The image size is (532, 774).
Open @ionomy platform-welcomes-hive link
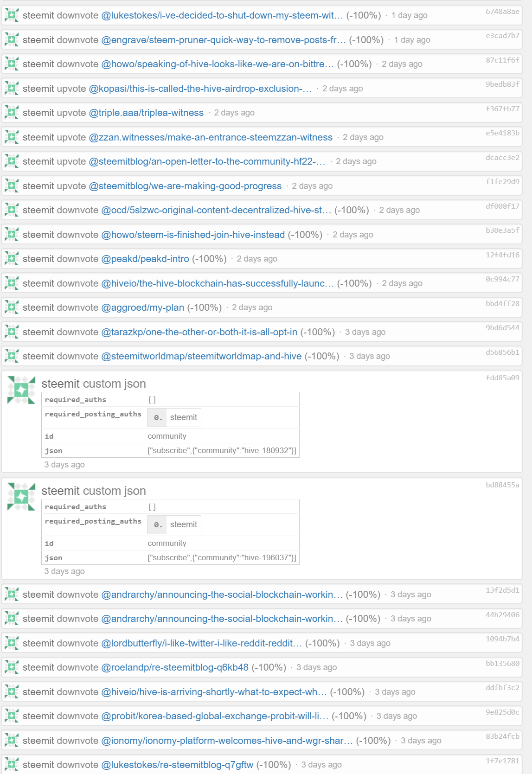click(x=227, y=741)
